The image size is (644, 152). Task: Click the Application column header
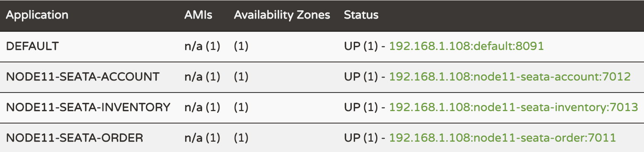[37, 15]
